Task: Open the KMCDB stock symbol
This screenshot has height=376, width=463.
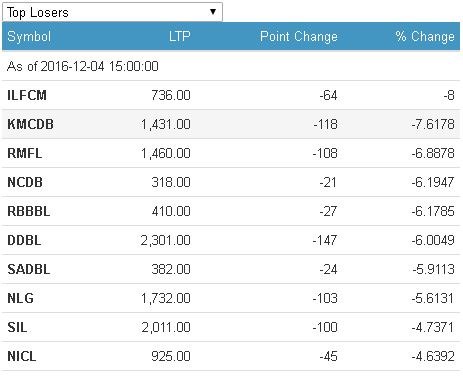Action: click(30, 124)
